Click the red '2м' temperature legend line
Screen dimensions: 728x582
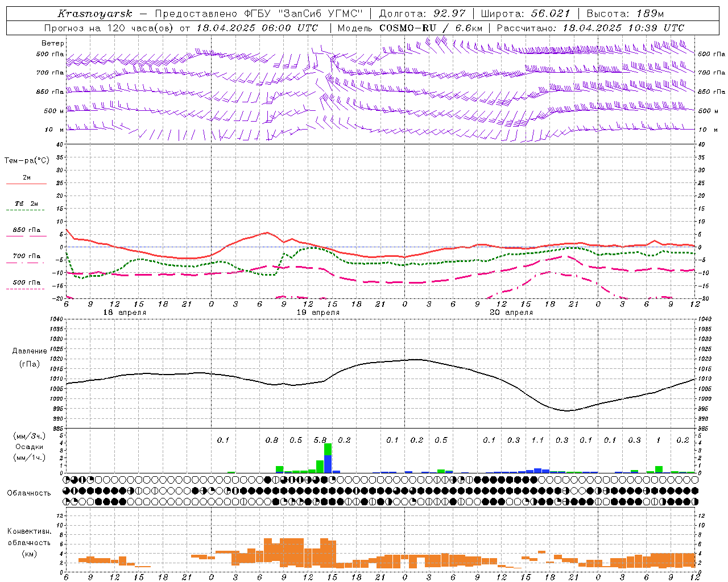[x=26, y=184]
